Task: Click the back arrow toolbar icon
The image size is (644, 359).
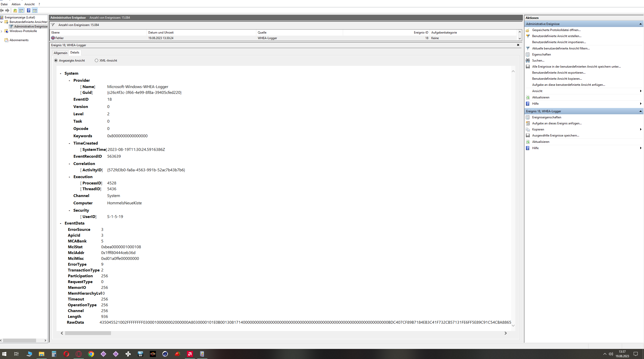Action: (2, 10)
